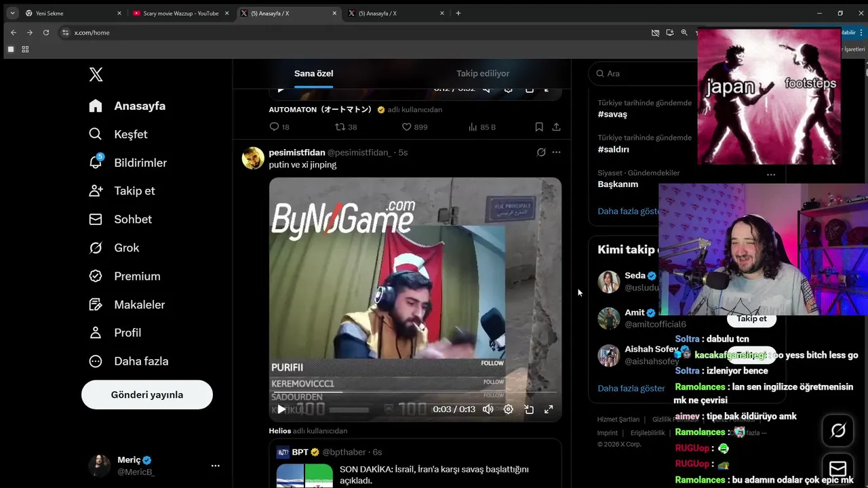The image size is (868, 488).
Task: Click Meriç profile avatar
Action: click(99, 466)
